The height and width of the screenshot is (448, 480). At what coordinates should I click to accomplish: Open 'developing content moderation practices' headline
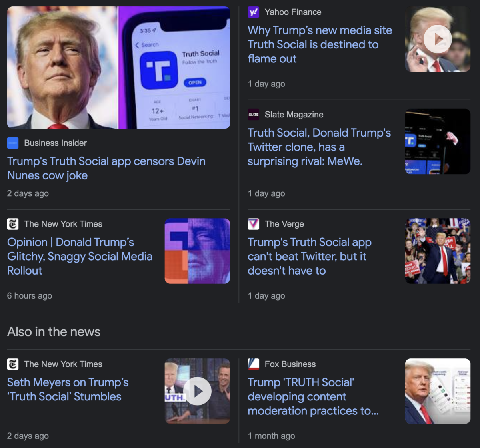point(313,396)
